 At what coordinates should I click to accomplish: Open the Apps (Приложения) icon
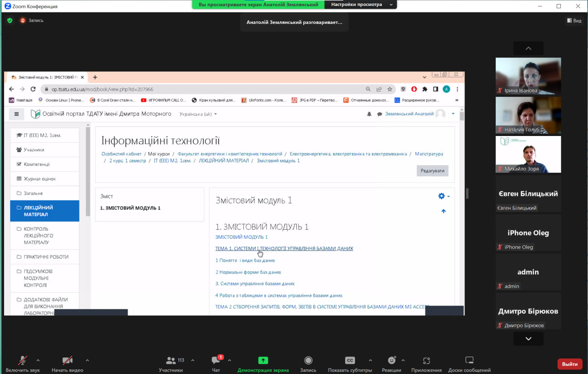[x=426, y=361]
